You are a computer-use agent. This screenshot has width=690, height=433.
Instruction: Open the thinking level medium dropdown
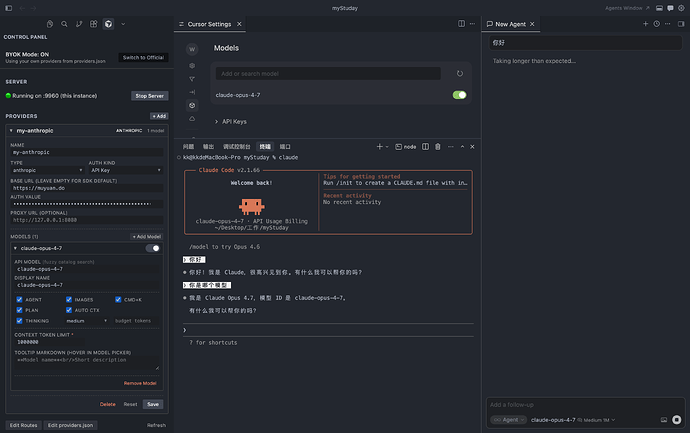86,321
